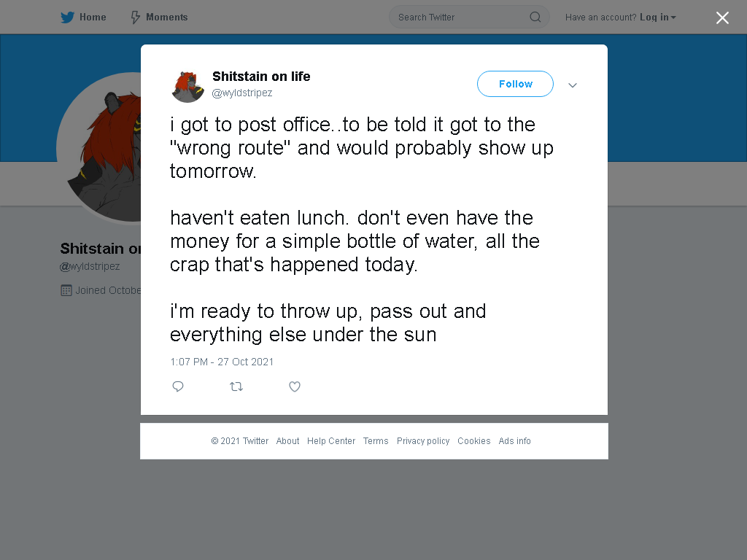Click the search magnifier icon
This screenshot has width=747, height=560.
[x=535, y=17]
